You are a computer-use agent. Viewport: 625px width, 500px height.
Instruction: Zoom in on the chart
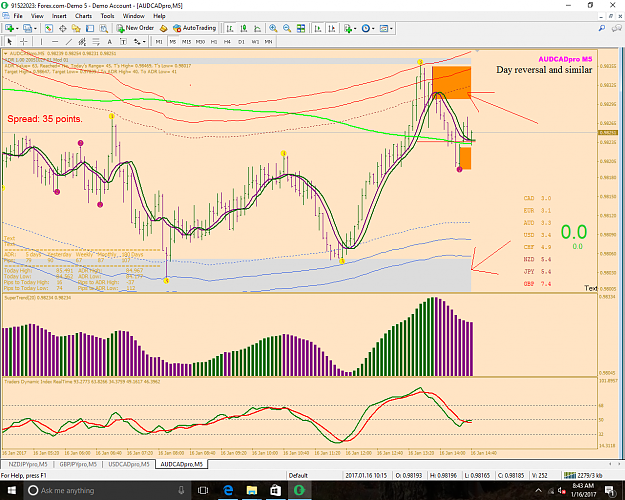click(273, 28)
